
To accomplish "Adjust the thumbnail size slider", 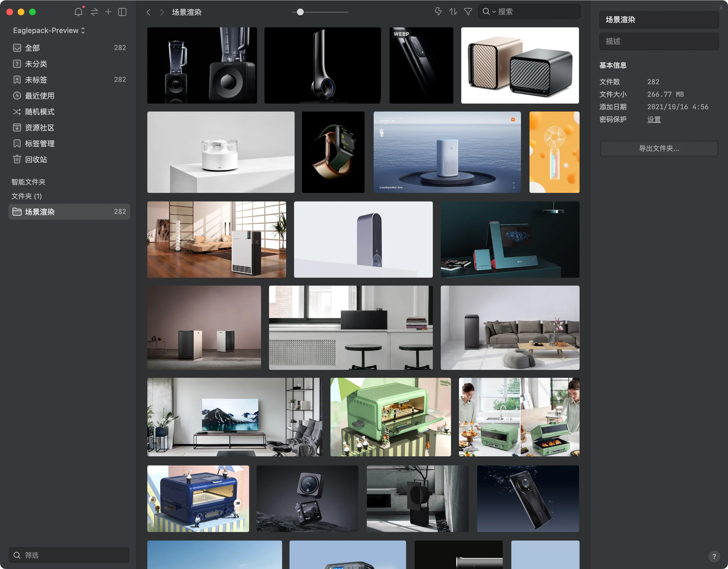I will [300, 12].
